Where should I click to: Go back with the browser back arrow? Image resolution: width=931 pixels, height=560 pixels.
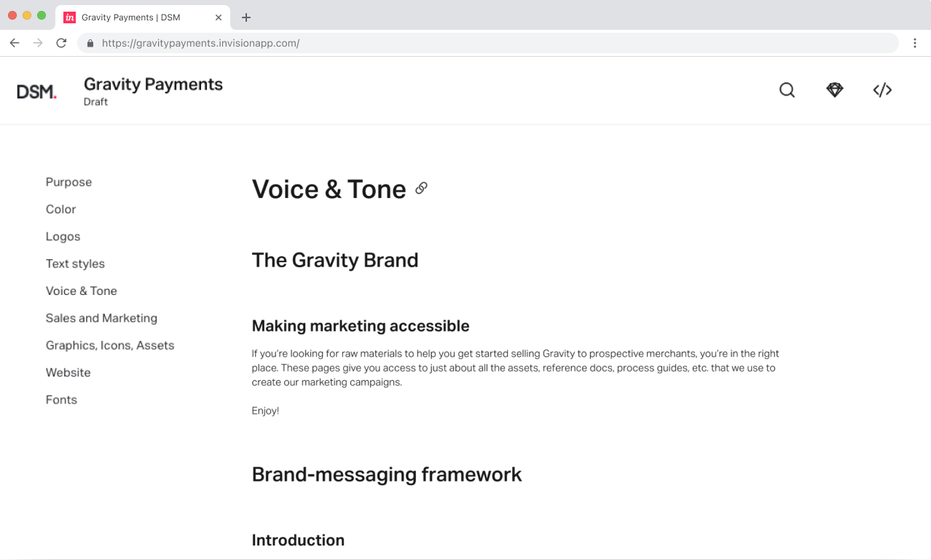pyautogui.click(x=15, y=43)
